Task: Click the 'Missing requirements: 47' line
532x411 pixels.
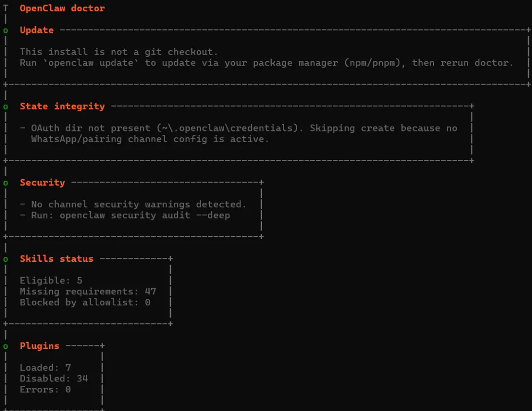Action: (x=88, y=291)
